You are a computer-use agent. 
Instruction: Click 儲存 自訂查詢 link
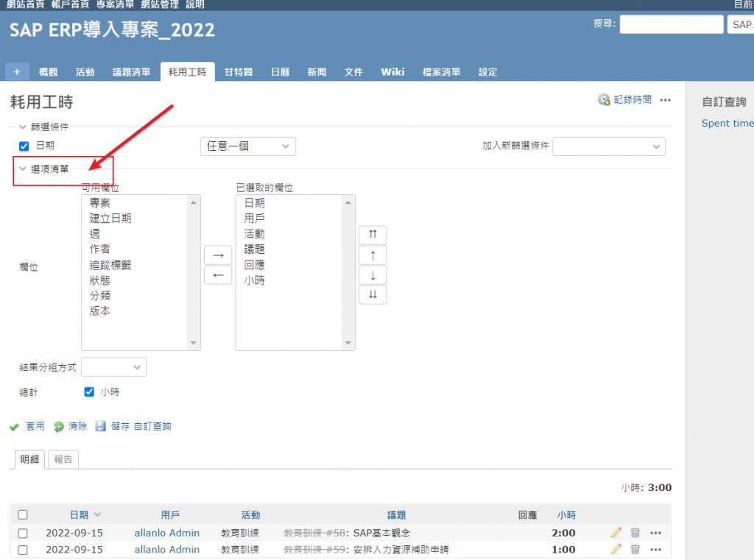pos(141,426)
